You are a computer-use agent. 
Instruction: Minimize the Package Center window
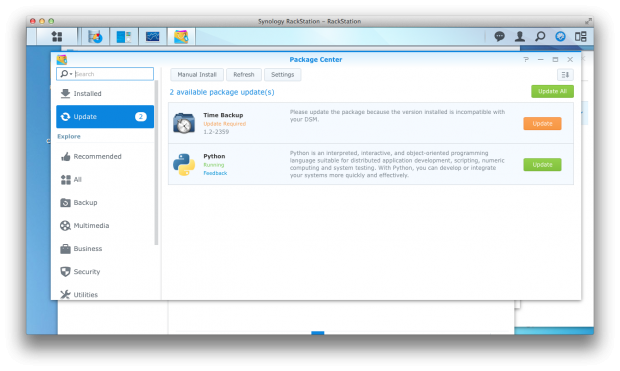540,59
